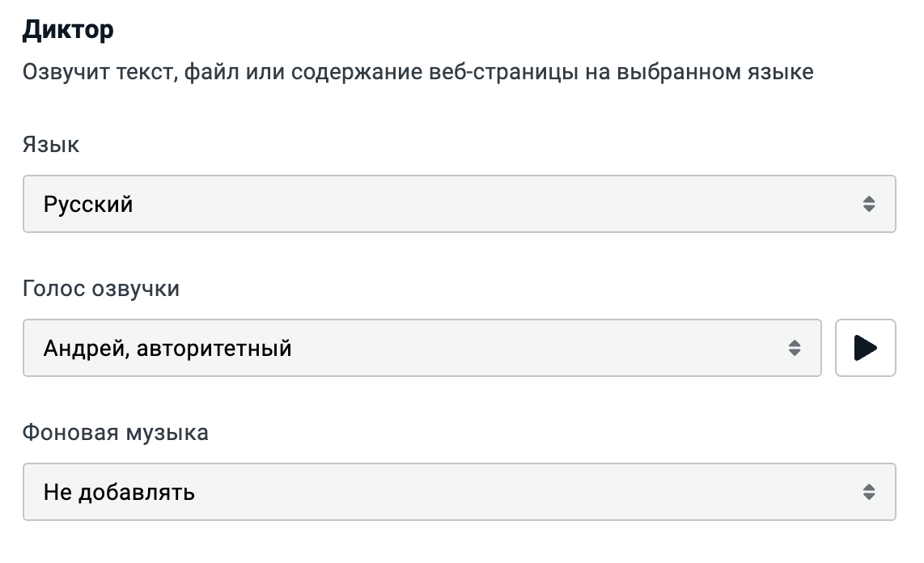Screen dimensions: 924x563
Task: Click the "Голос озвучки" field label
Action: (101, 289)
